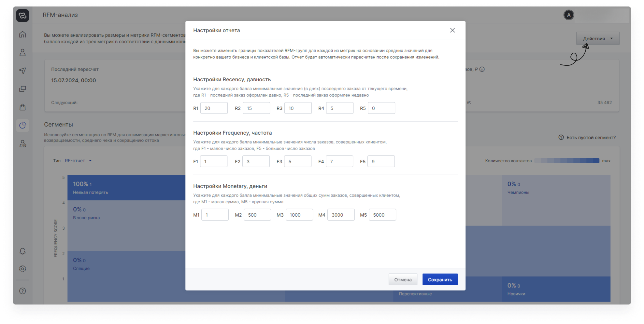
Task: Click the info icon next to ₽
Action: (x=482, y=69)
